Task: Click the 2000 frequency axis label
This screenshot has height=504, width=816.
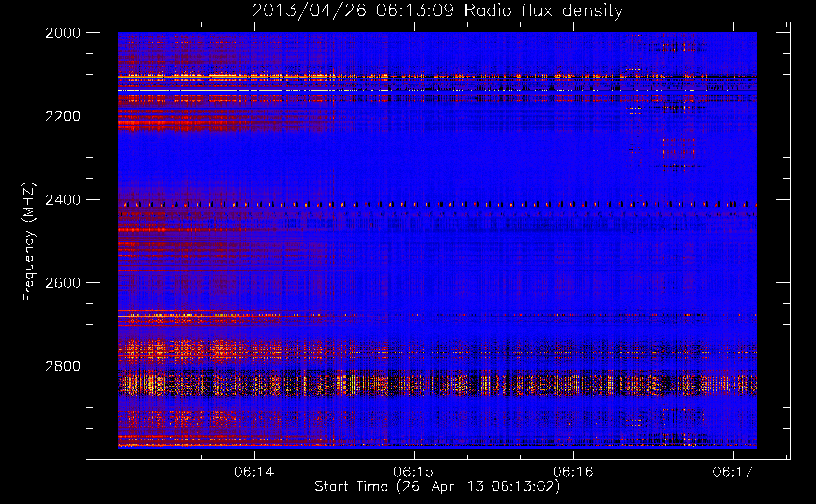Action: 63,33
